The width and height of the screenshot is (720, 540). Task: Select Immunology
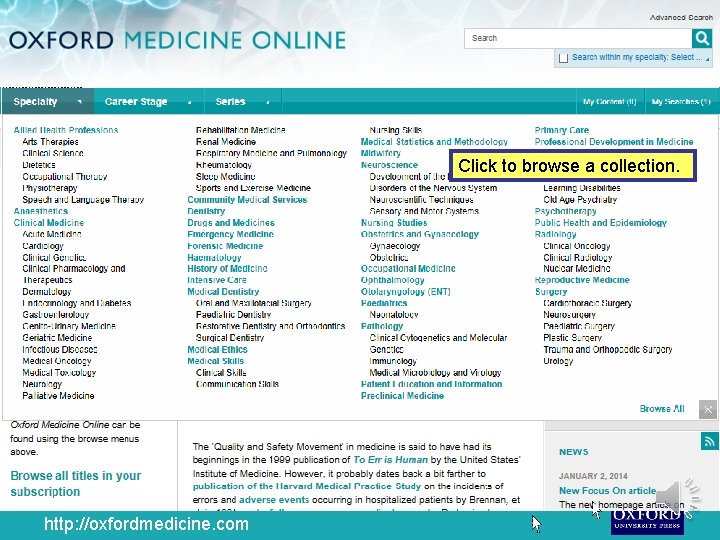pos(393,361)
